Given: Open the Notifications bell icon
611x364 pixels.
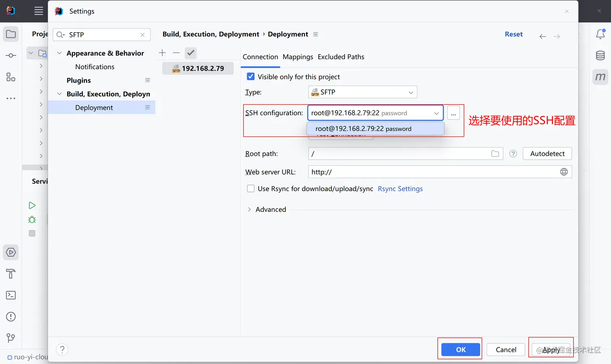Looking at the screenshot, I should (x=600, y=34).
